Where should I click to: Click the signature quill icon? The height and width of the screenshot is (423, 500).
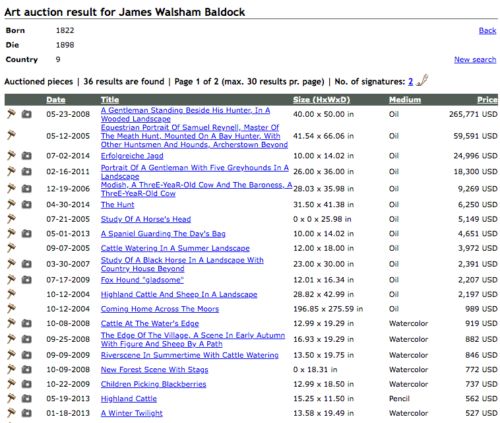click(422, 80)
